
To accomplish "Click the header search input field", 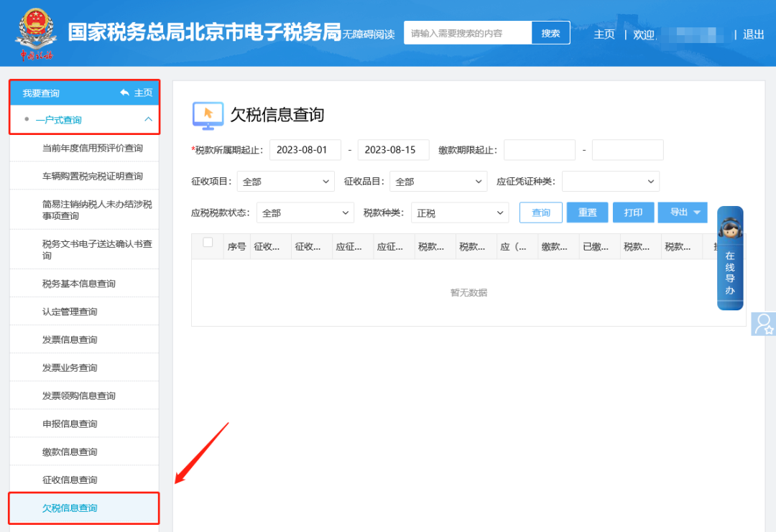I will 468,33.
